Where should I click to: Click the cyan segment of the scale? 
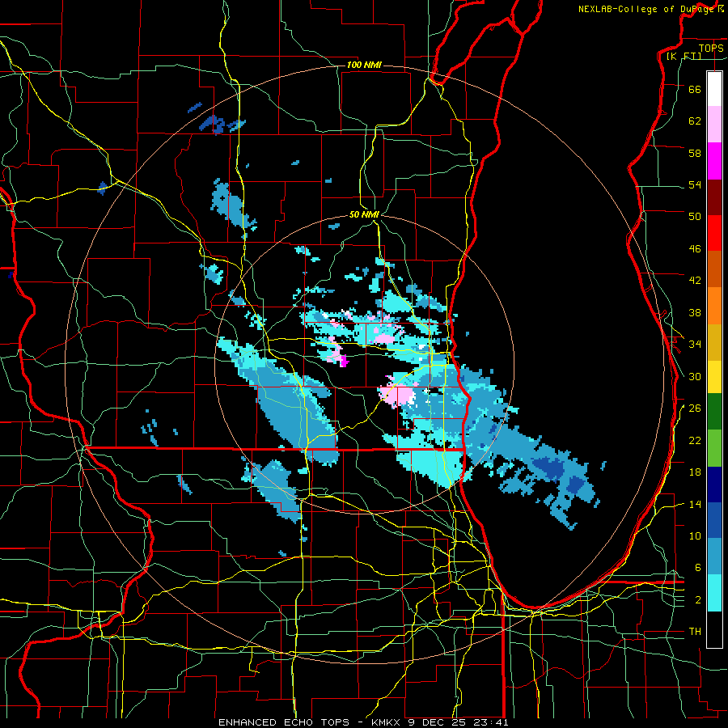click(714, 592)
